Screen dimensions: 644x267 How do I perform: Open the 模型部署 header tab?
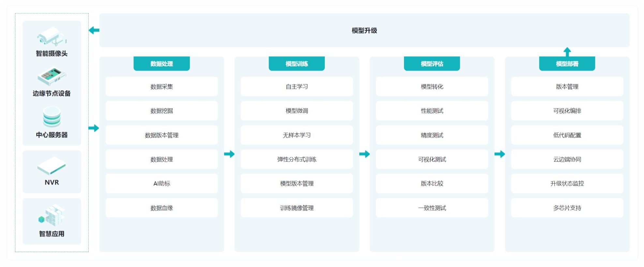(567, 64)
